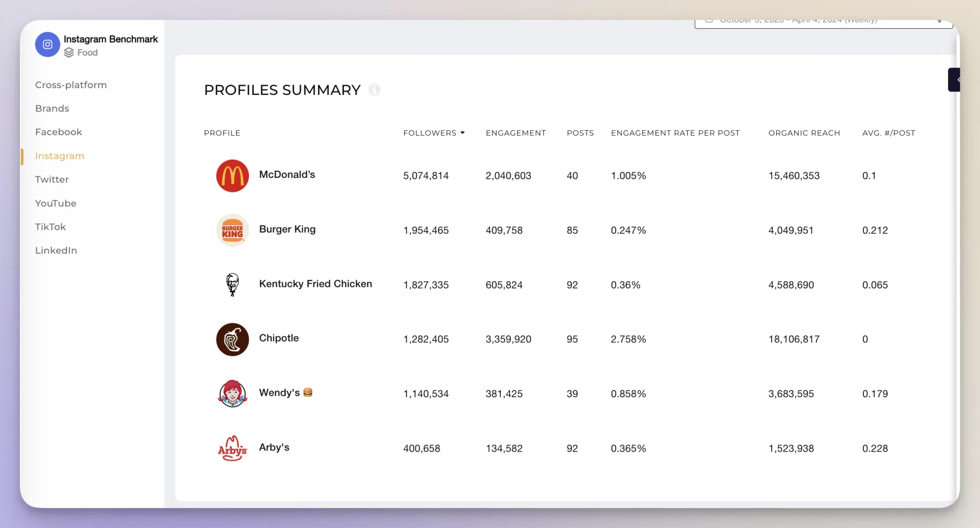
Task: Open Arby's profile name
Action: [274, 447]
